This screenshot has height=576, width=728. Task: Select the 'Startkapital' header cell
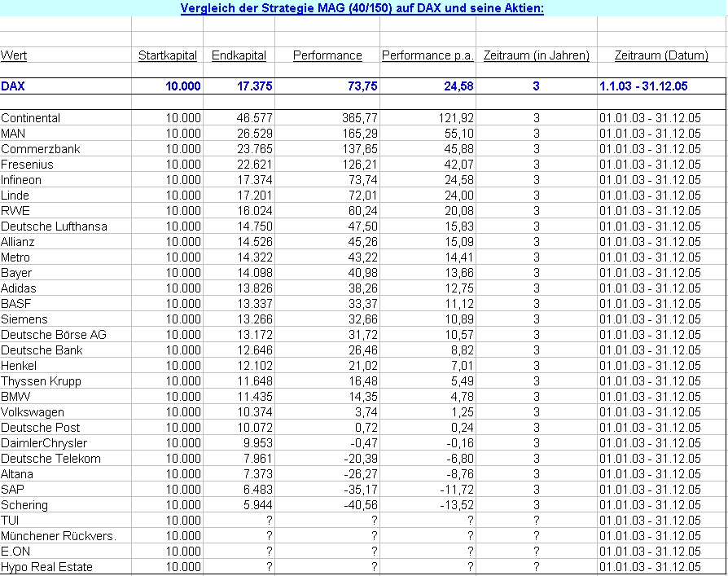168,55
